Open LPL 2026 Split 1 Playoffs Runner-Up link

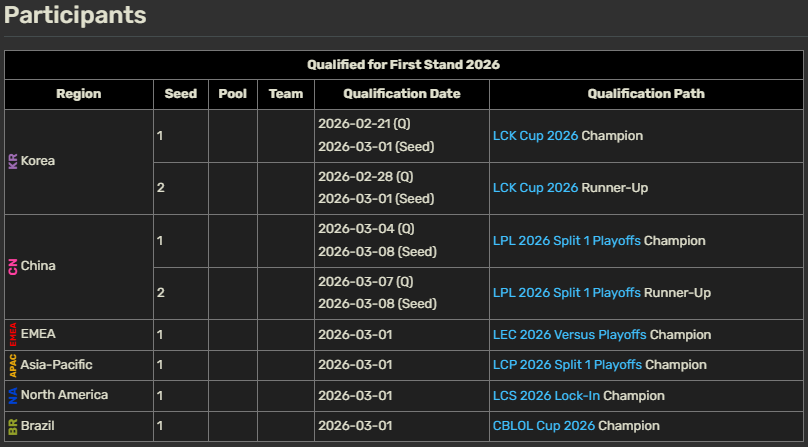point(566,293)
